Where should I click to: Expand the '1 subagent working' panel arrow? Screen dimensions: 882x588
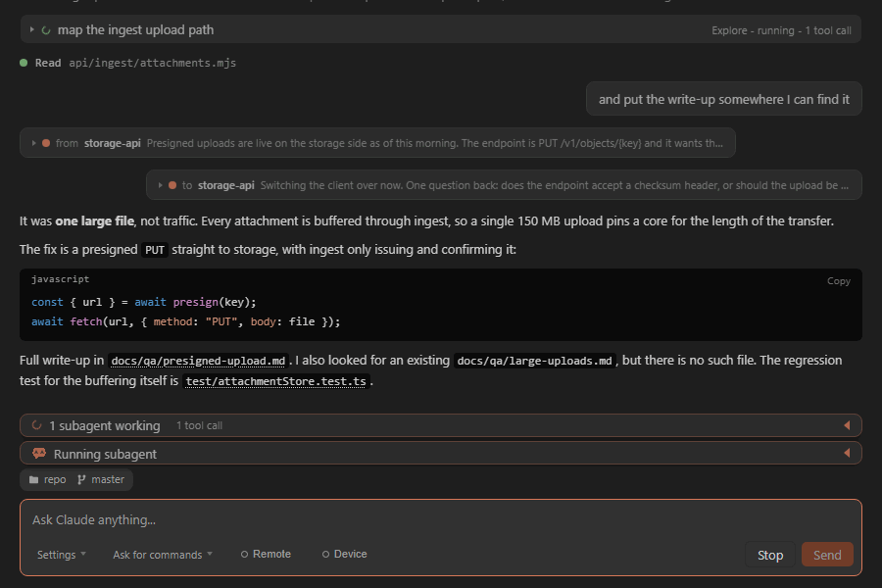[x=847, y=425]
